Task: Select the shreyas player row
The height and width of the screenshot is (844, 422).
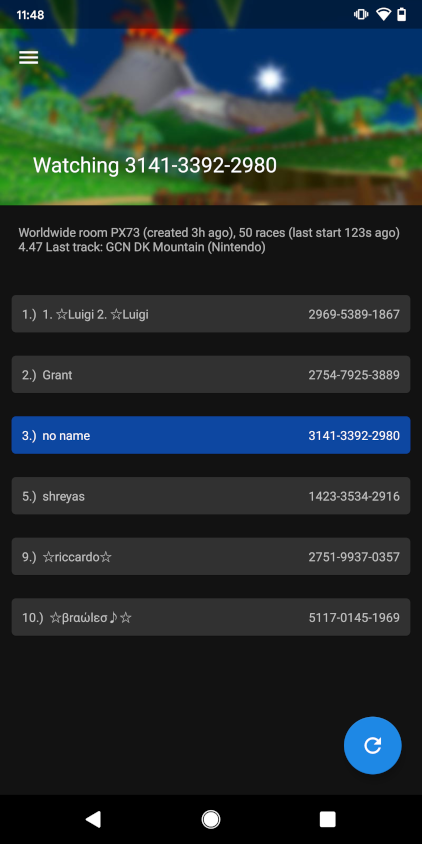Action: 211,496
